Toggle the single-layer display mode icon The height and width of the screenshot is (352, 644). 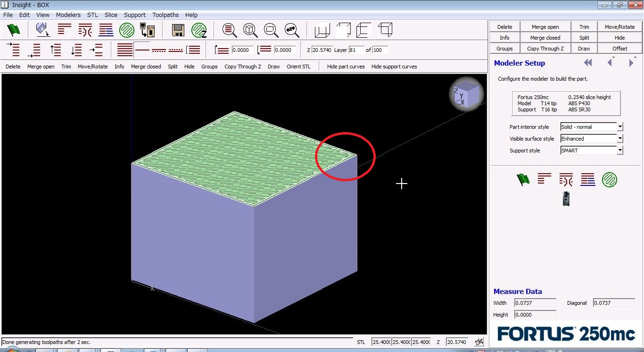[142, 50]
